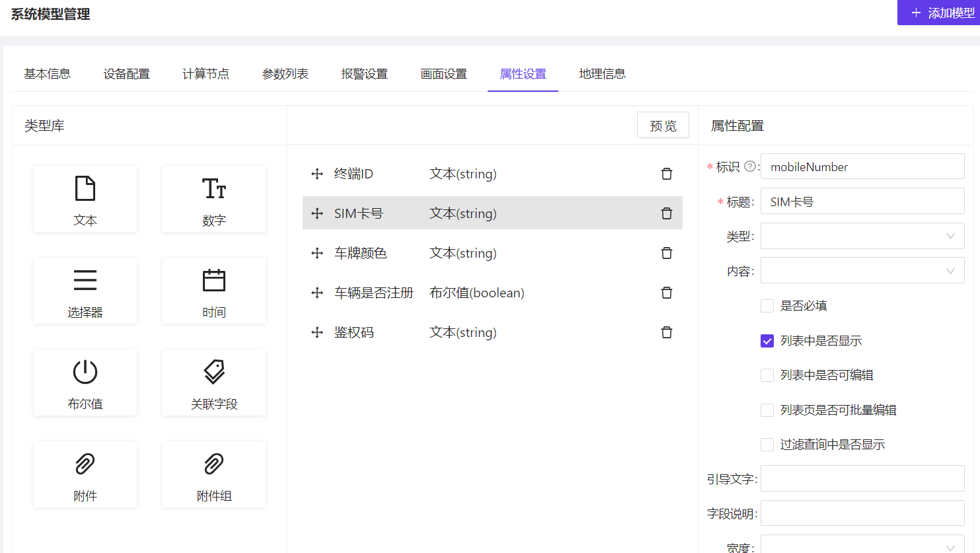The image size is (980, 553).
Task: Select the 文本 (text) field type icon
Action: 85,198
